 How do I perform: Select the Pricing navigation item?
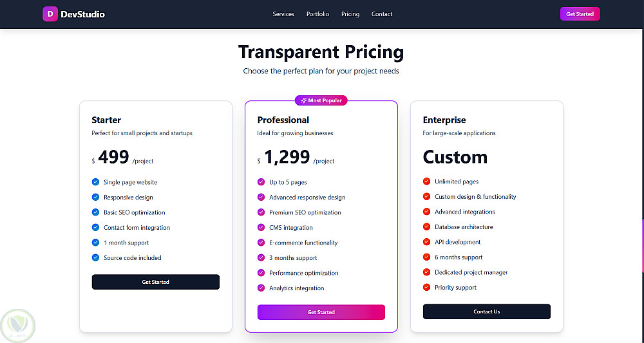[350, 14]
